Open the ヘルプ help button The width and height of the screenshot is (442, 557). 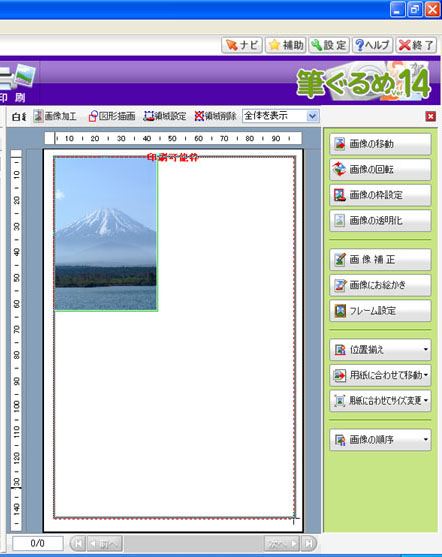pos(372,45)
